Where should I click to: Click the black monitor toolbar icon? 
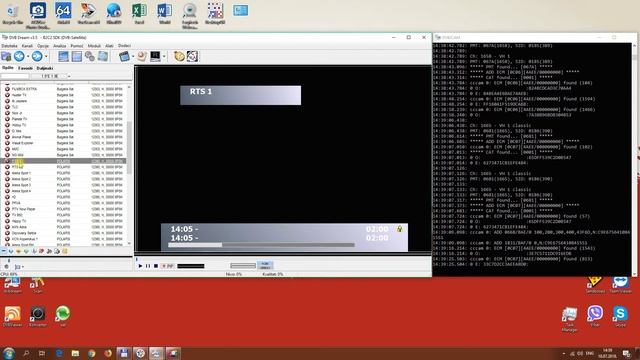(155, 56)
